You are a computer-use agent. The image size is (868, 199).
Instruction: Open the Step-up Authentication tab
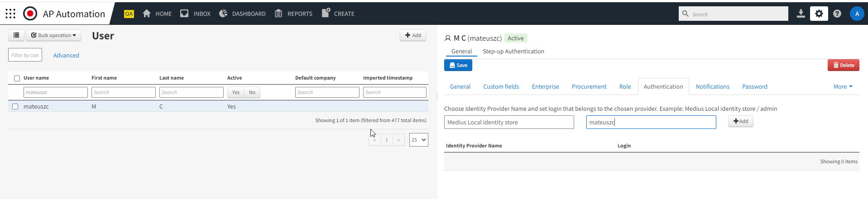[513, 52]
